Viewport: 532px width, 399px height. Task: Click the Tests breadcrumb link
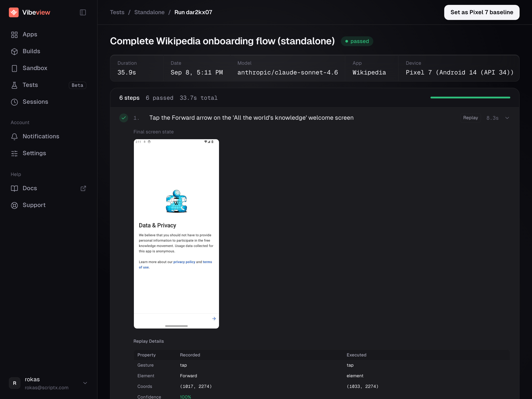coord(117,12)
